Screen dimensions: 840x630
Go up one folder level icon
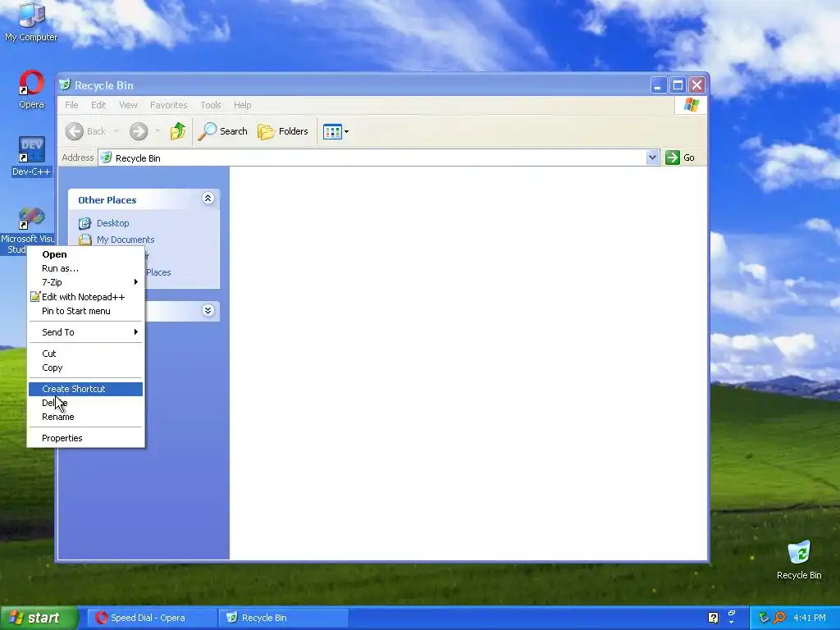(178, 131)
